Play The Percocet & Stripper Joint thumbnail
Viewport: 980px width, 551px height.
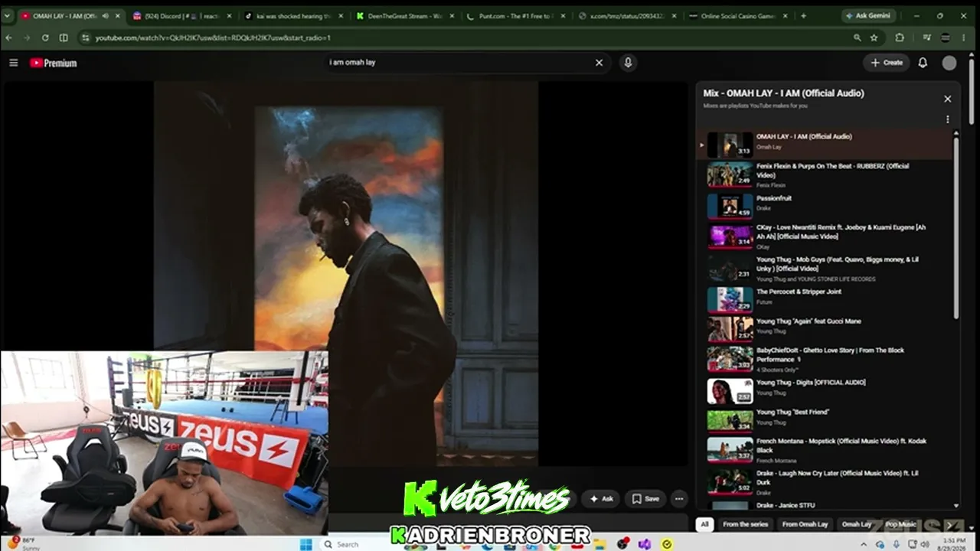tap(730, 299)
